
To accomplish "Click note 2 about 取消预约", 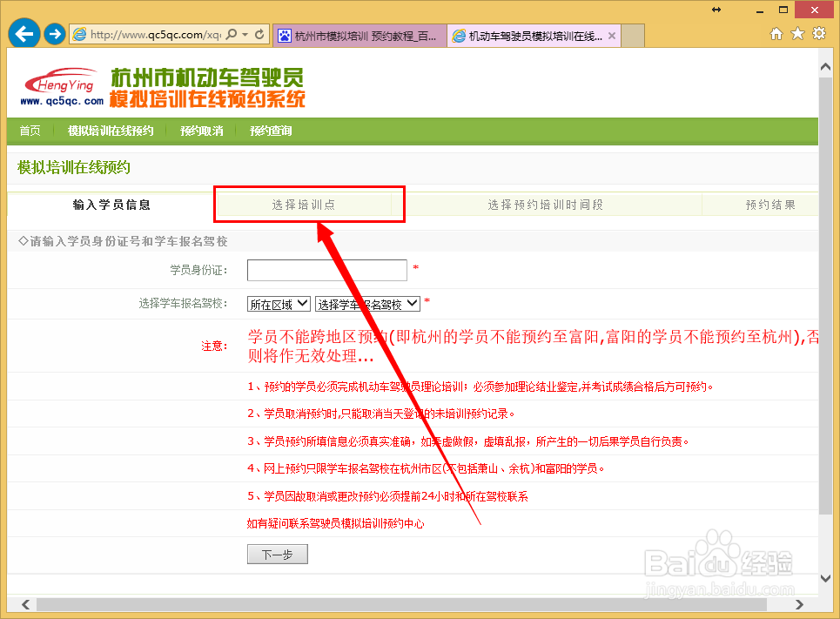I will coord(381,414).
